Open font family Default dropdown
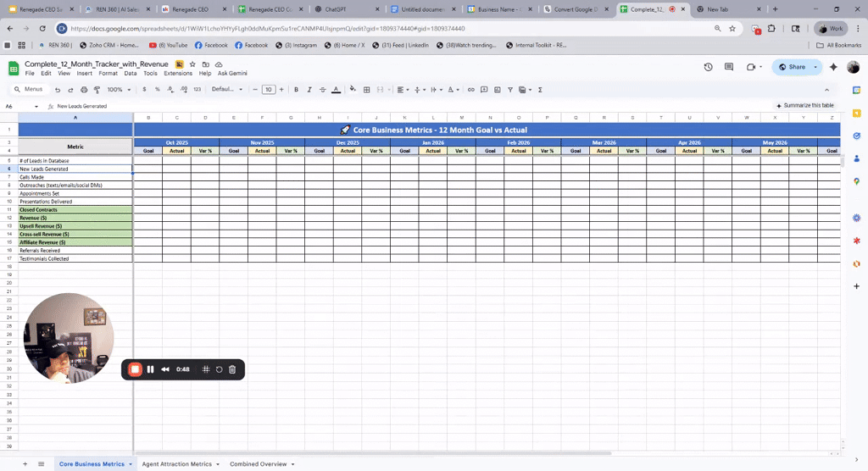 pos(227,89)
